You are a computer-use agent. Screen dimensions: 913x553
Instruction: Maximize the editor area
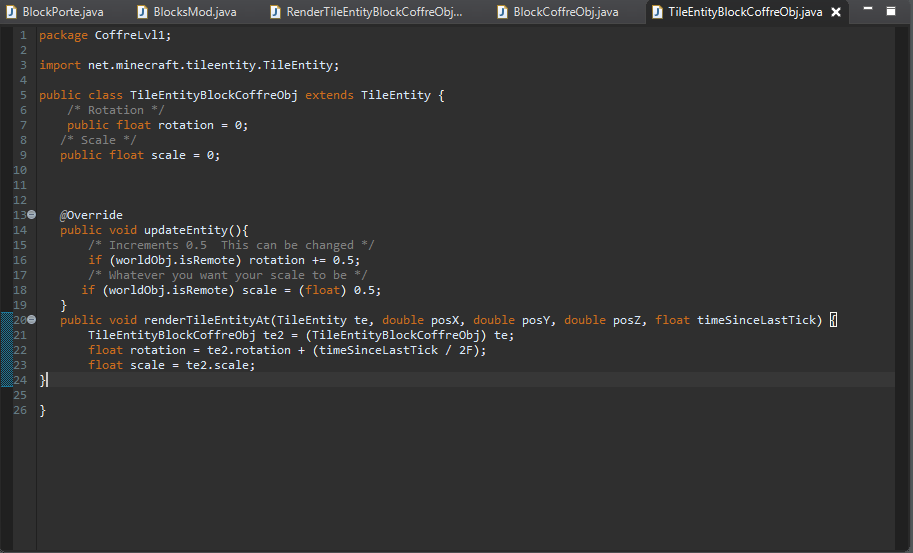(890, 11)
